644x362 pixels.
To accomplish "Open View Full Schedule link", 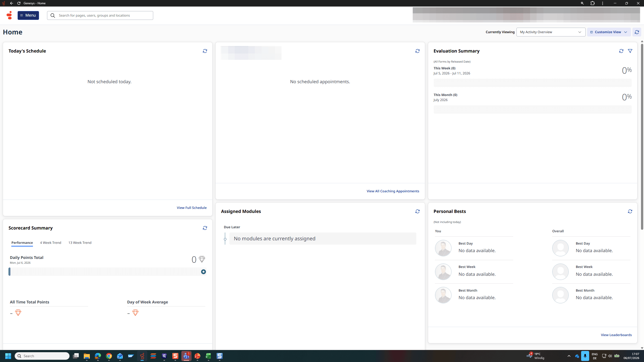I will pos(192,208).
